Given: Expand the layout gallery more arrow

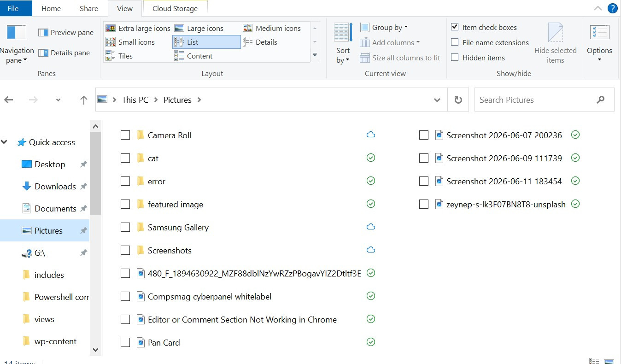Looking at the screenshot, I should tap(315, 55).
